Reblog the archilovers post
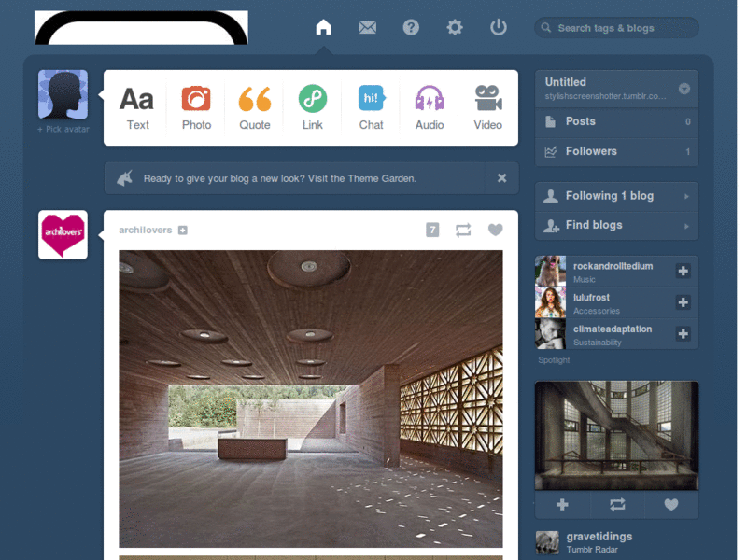 point(463,230)
